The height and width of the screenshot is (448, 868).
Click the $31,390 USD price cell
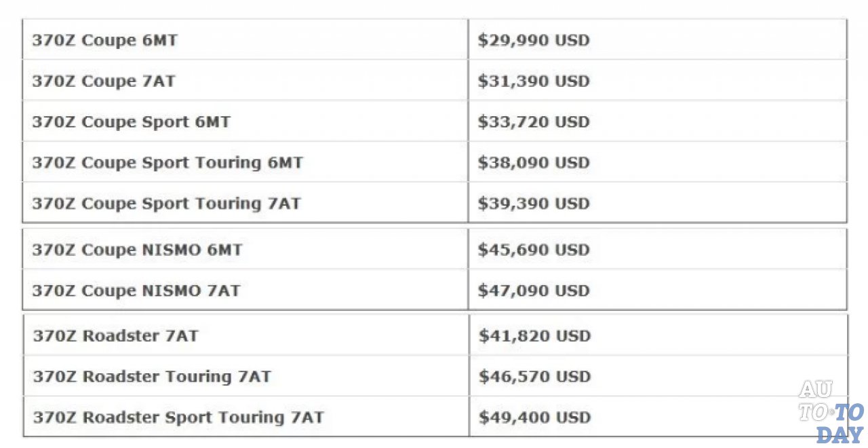[x=534, y=81]
